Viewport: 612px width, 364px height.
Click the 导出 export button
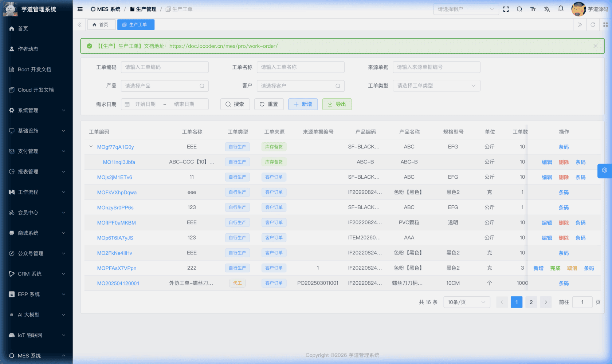coord(337,104)
